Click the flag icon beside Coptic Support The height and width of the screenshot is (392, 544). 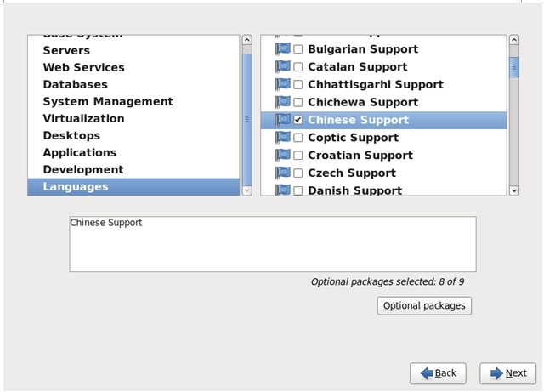[282, 138]
